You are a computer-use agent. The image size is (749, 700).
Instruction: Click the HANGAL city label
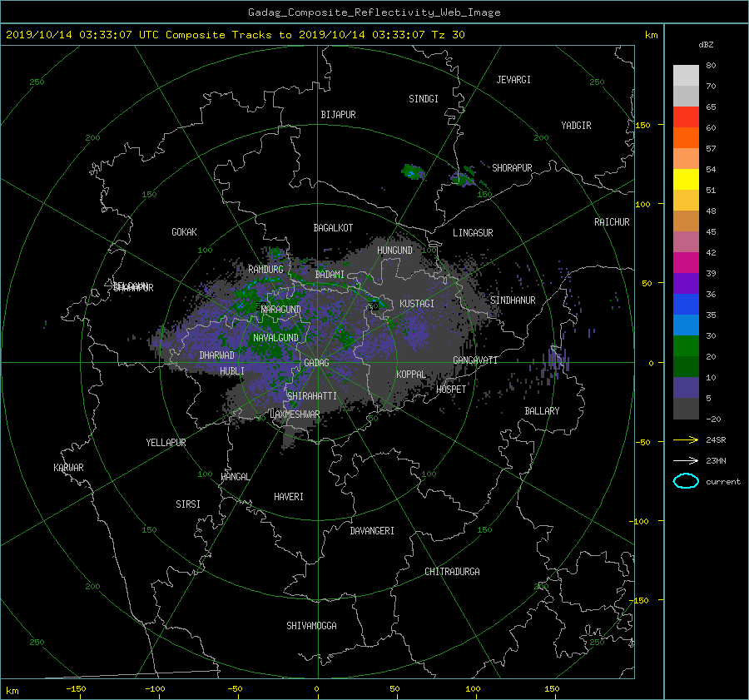pyautogui.click(x=236, y=477)
